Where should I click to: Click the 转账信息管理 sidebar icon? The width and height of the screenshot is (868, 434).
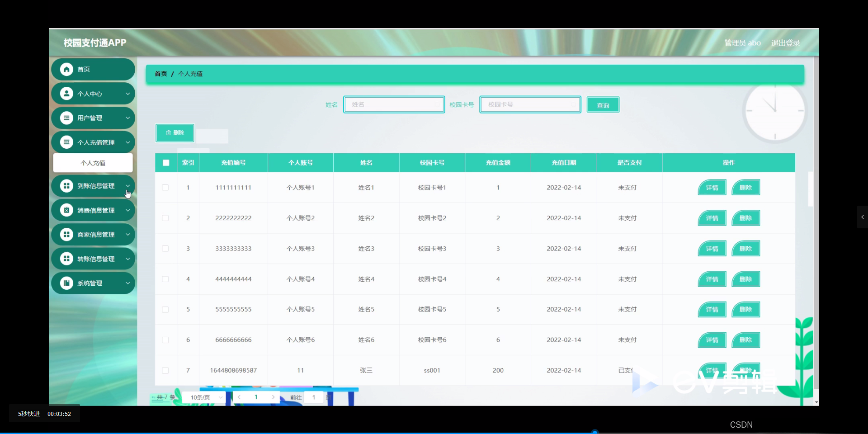click(x=66, y=259)
